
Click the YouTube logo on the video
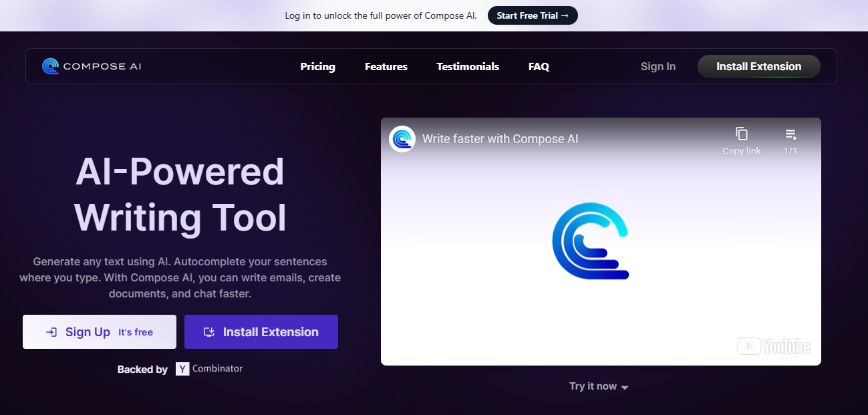tap(774, 346)
